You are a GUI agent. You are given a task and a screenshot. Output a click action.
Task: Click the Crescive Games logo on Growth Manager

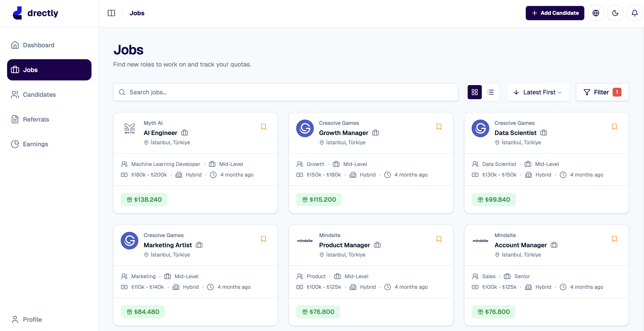(305, 128)
